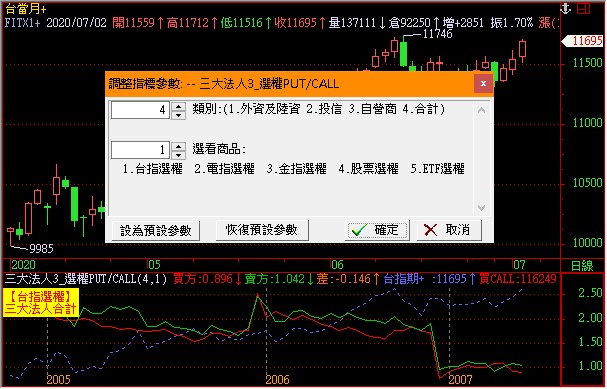The height and width of the screenshot is (389, 607).
Task: Click 設為預設參數 button
Action: click(x=156, y=231)
